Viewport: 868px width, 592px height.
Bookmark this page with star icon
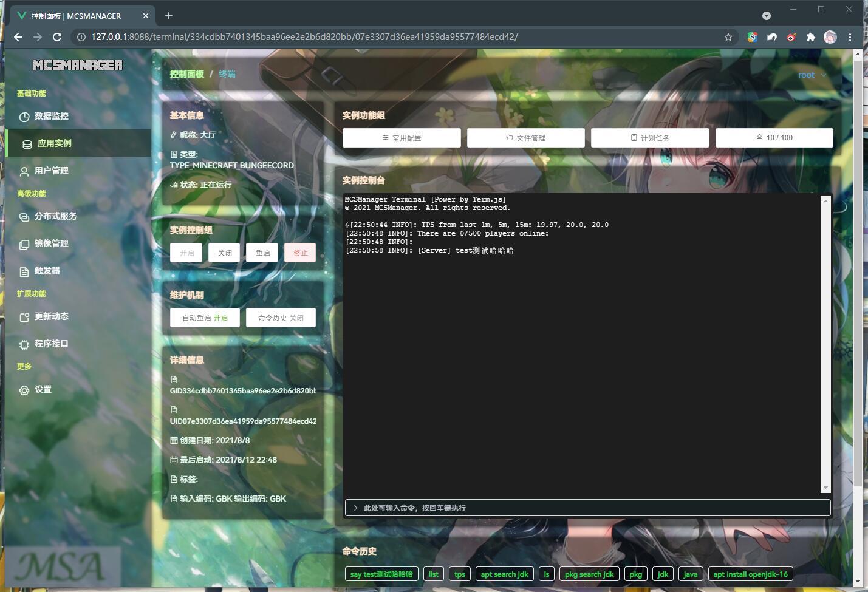pyautogui.click(x=728, y=37)
